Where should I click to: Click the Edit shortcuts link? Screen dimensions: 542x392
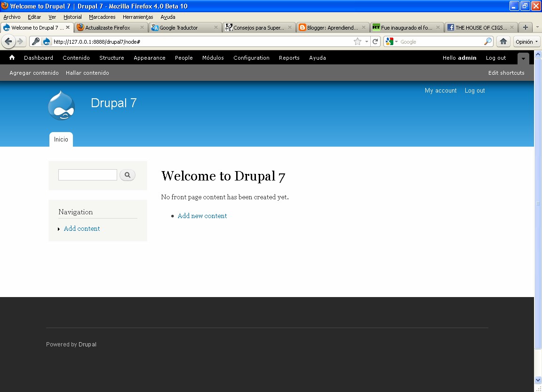(506, 73)
